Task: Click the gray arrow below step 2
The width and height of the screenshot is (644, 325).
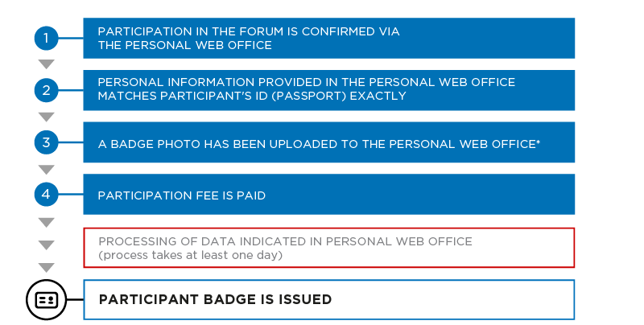Action: tap(46, 117)
